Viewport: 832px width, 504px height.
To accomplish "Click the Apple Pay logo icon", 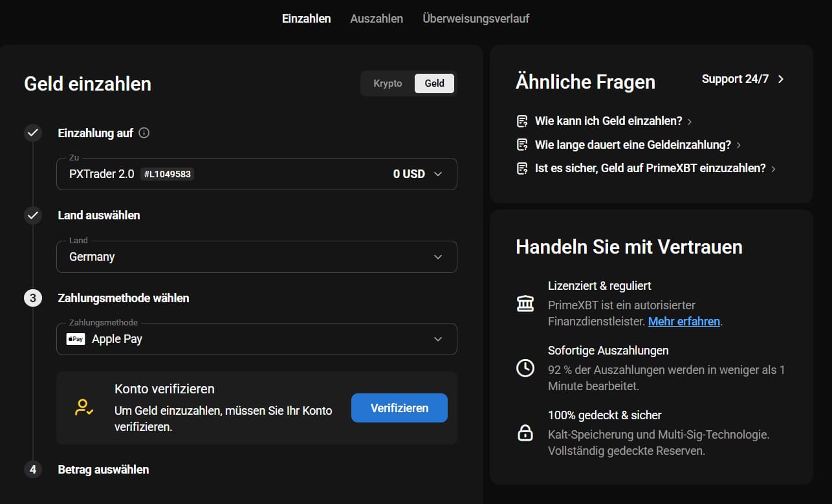I will click(76, 339).
